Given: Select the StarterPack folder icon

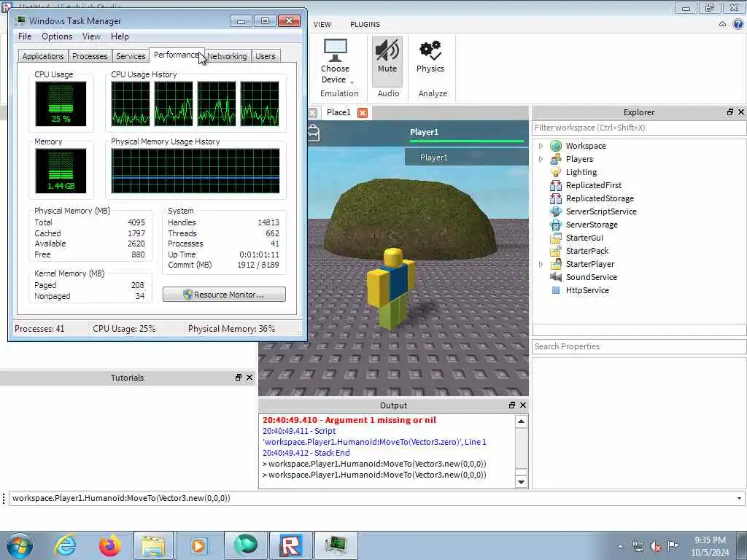Looking at the screenshot, I should click(x=555, y=251).
